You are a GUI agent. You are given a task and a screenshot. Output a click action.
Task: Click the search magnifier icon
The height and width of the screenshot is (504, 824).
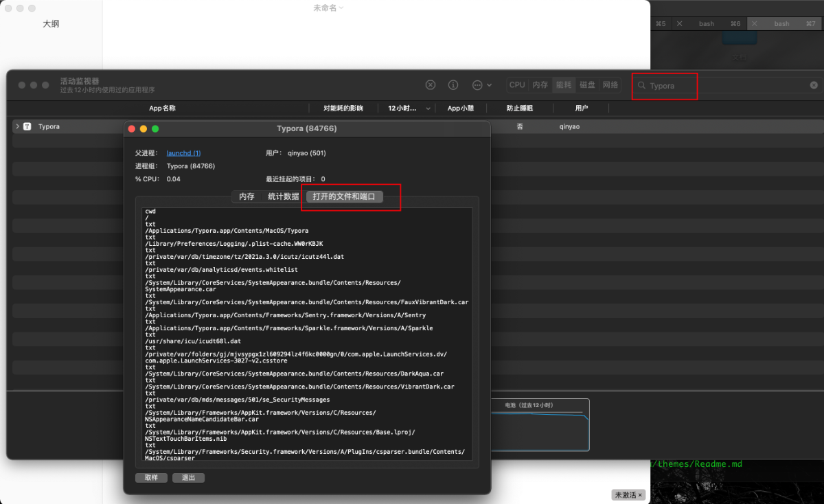click(642, 86)
